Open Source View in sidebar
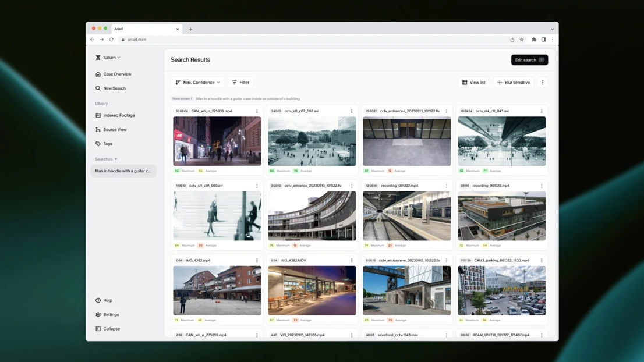 (115, 130)
